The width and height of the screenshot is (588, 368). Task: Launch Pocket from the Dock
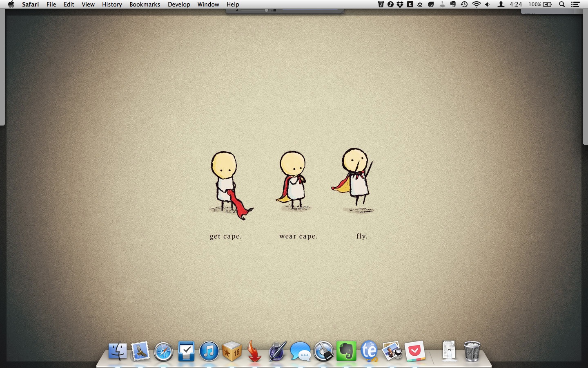coord(415,351)
